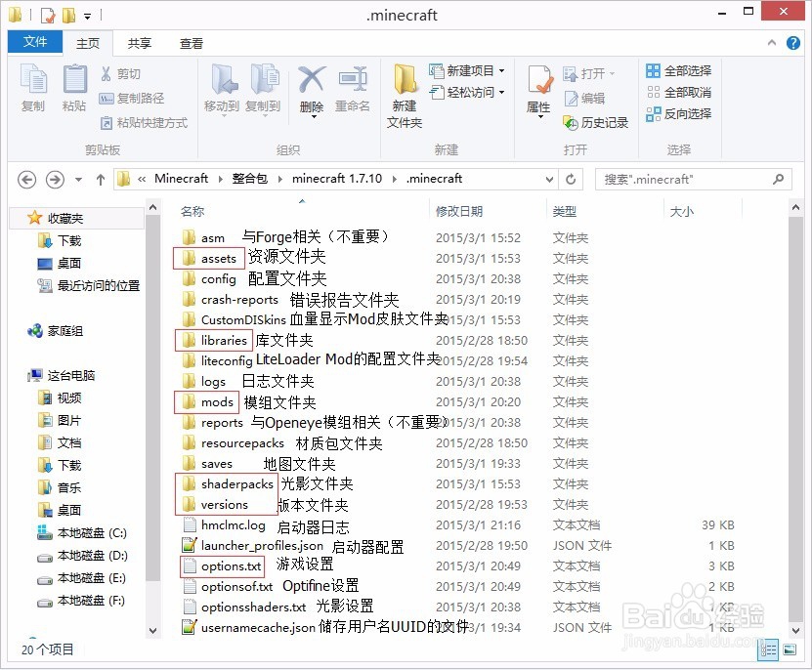Click the Delete (删除) X icon

[312, 80]
